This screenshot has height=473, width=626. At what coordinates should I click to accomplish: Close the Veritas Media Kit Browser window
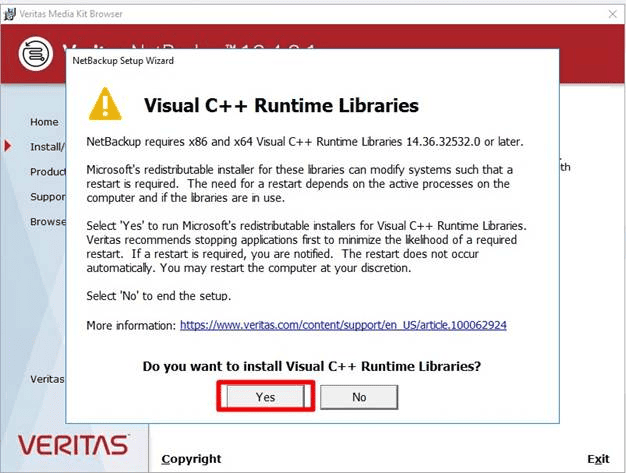[x=612, y=14]
